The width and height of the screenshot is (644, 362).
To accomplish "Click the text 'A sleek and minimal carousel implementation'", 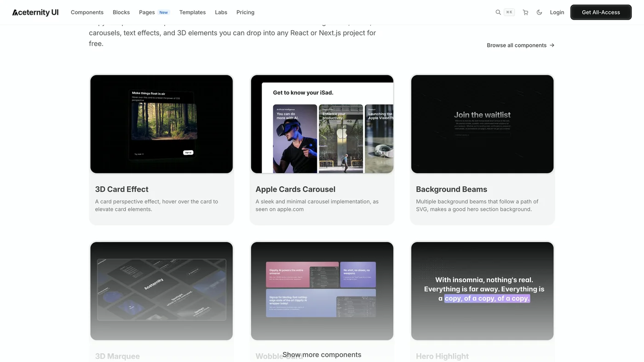I will point(313,202).
